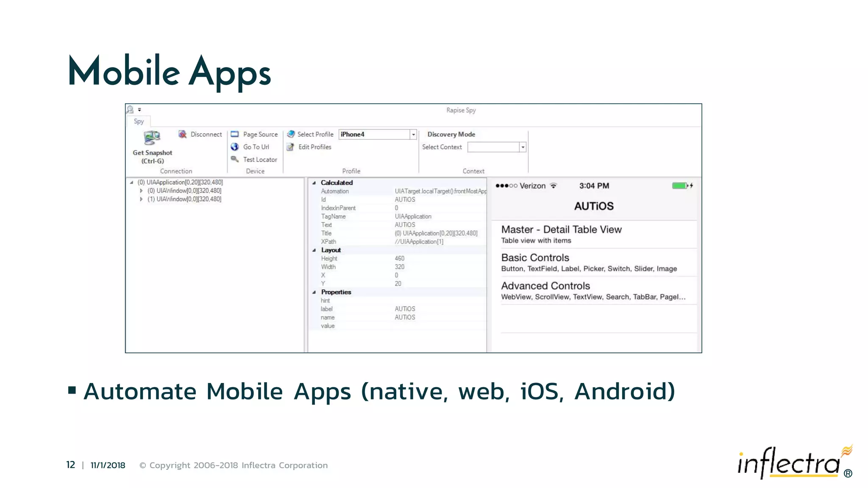Collapse the Layout properties section
The height and width of the screenshot is (488, 868).
[x=314, y=250]
